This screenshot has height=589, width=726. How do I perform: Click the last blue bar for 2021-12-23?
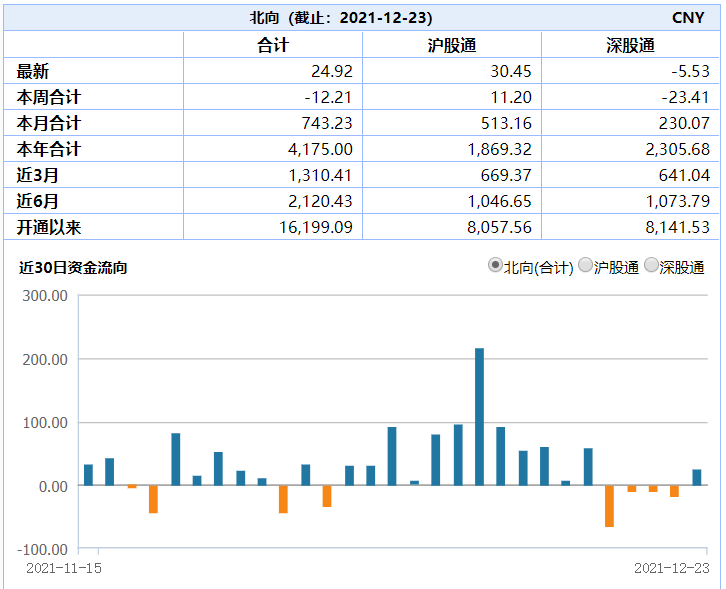[x=696, y=477]
